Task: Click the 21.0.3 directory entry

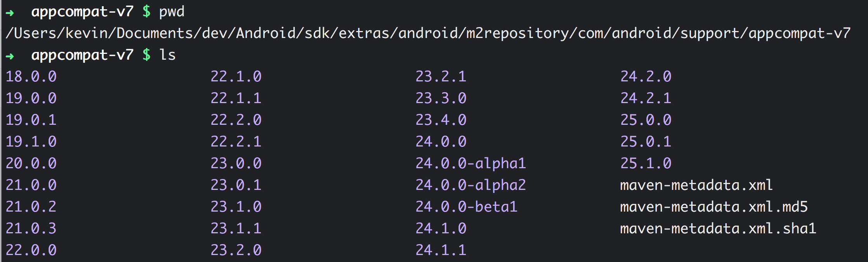Action: click(31, 229)
